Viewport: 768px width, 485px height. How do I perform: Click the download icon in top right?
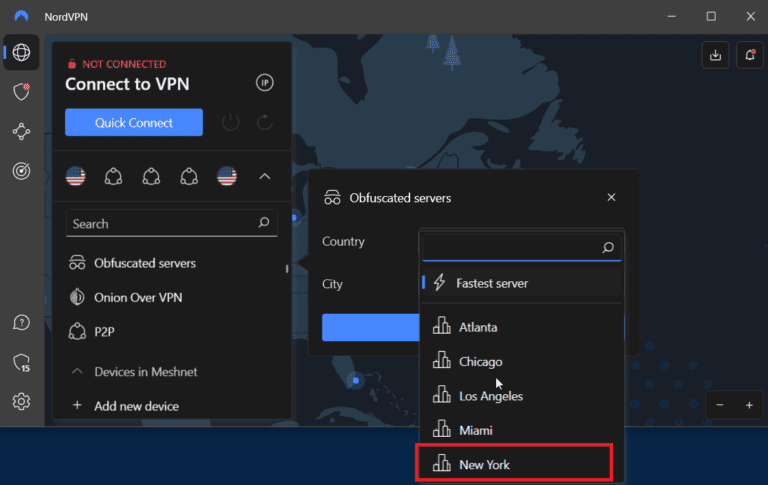pyautogui.click(x=715, y=55)
